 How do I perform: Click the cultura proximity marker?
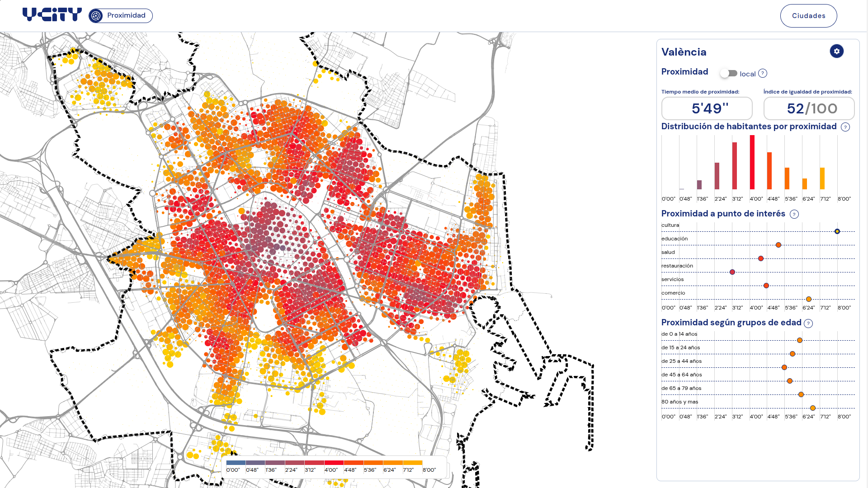[x=837, y=231]
